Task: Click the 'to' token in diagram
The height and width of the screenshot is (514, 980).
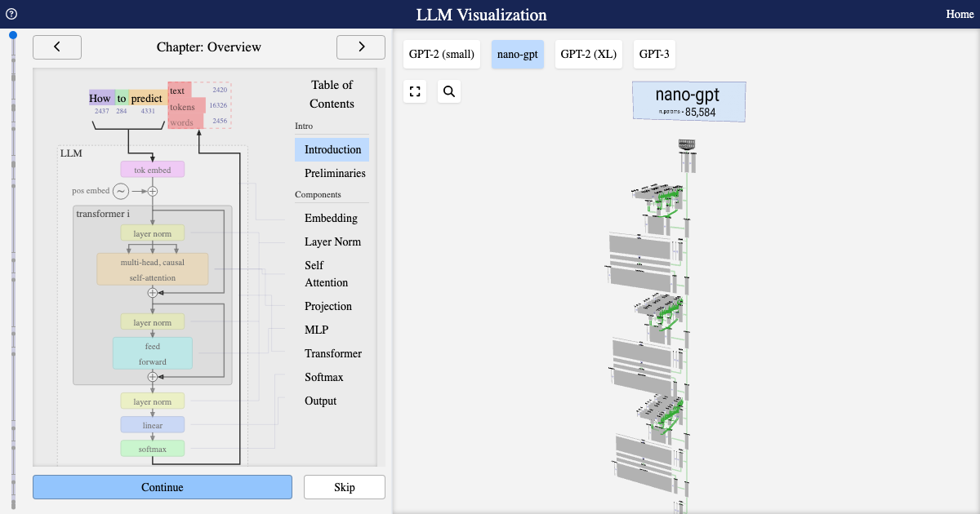Action: click(122, 98)
